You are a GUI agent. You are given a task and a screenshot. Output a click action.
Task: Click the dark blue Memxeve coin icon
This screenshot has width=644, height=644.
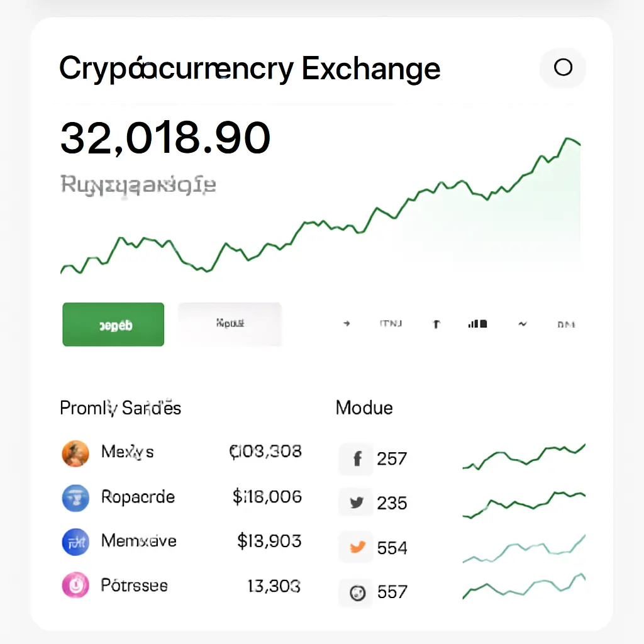pos(75,541)
